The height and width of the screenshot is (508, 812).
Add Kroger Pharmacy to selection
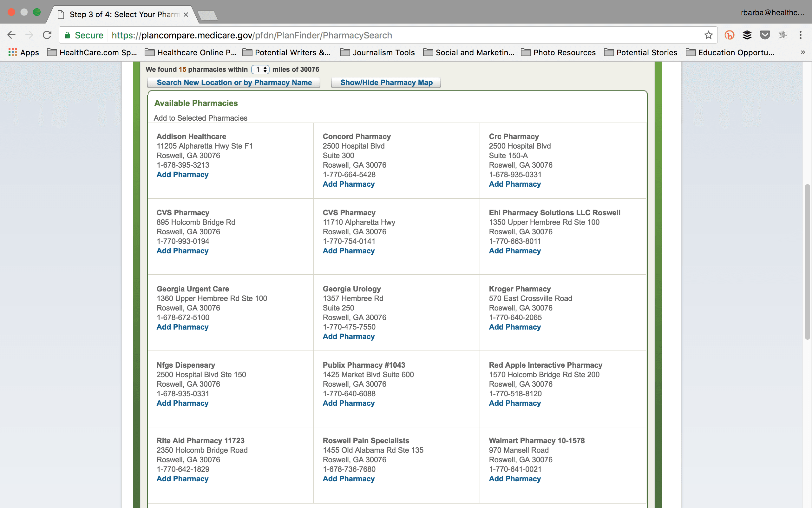pos(515,327)
